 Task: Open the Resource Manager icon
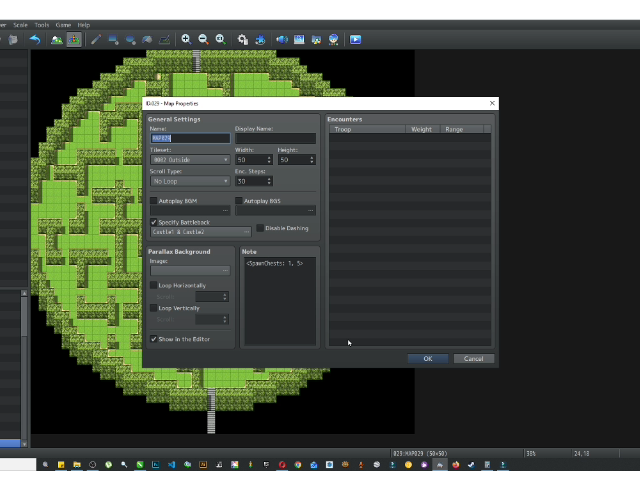pyautogui.click(x=316, y=40)
